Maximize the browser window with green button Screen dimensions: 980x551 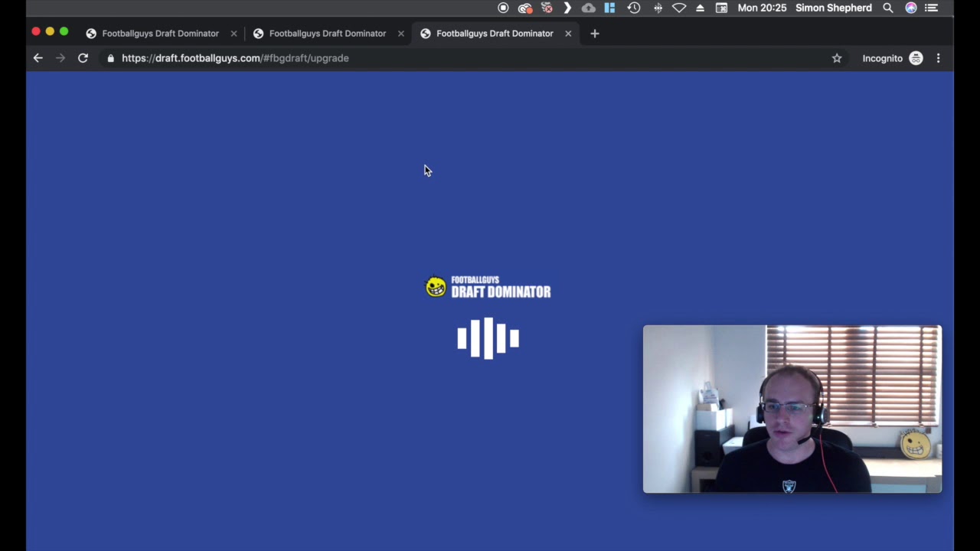coord(64,31)
